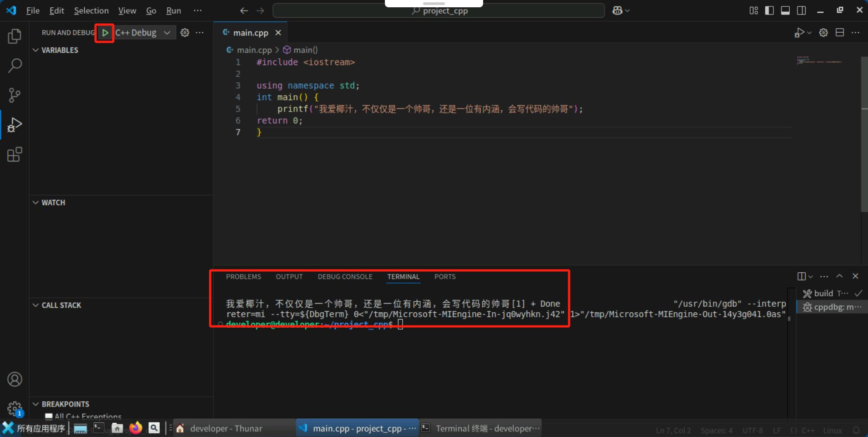Collapse the VARIABLES section

tap(36, 50)
